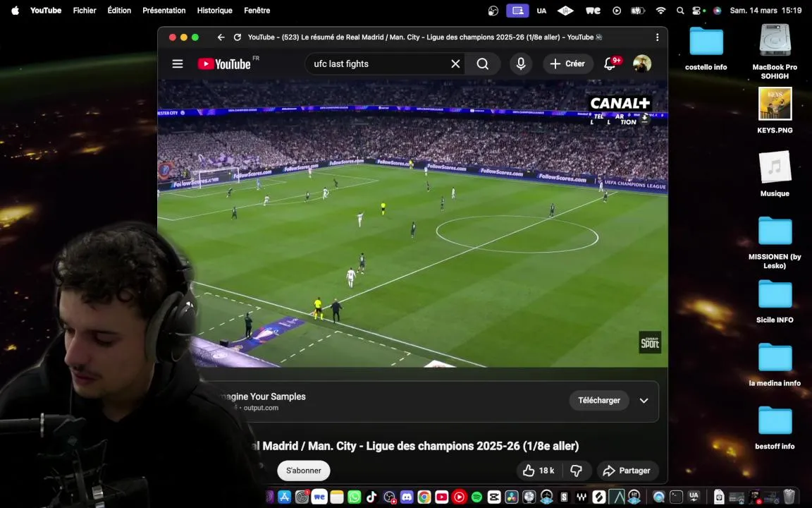
Task: Open the UA menu bar item
Action: point(541,11)
